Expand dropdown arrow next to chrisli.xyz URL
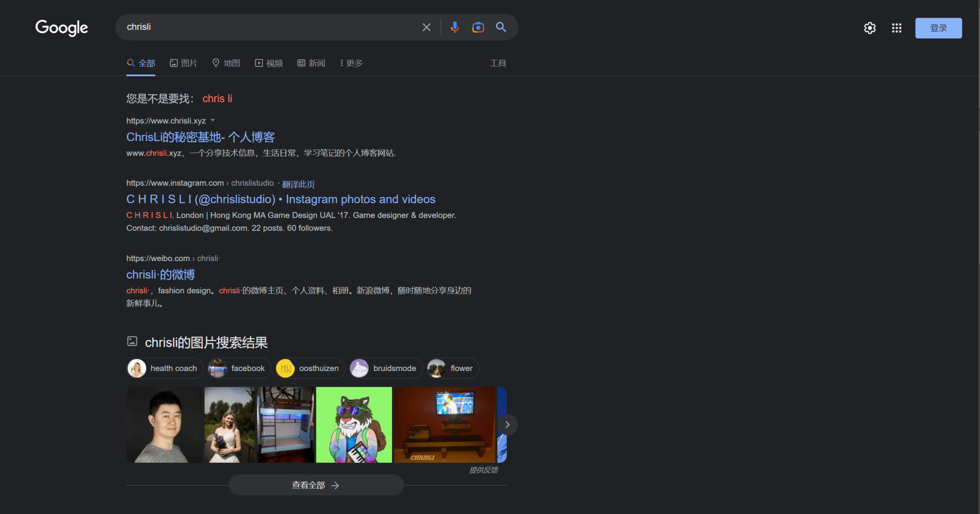 coord(213,120)
